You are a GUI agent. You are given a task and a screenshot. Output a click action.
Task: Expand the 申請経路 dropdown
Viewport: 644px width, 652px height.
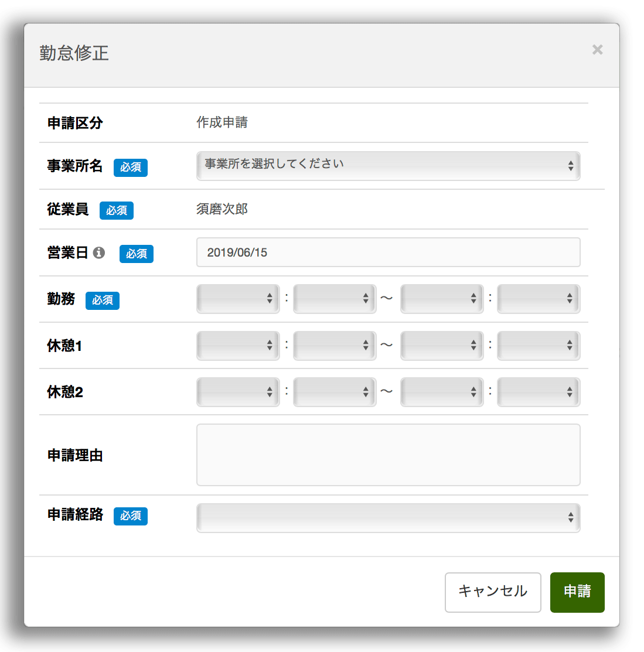pos(388,518)
